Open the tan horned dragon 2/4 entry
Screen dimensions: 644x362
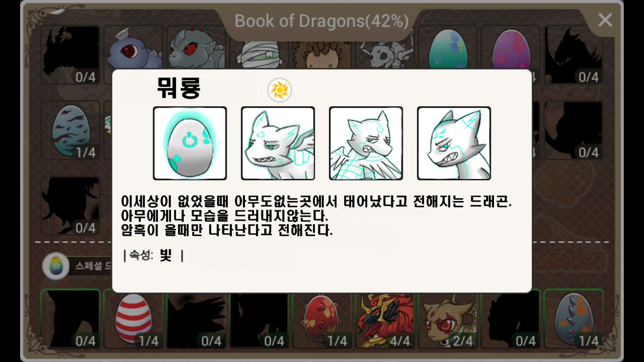[x=448, y=319]
